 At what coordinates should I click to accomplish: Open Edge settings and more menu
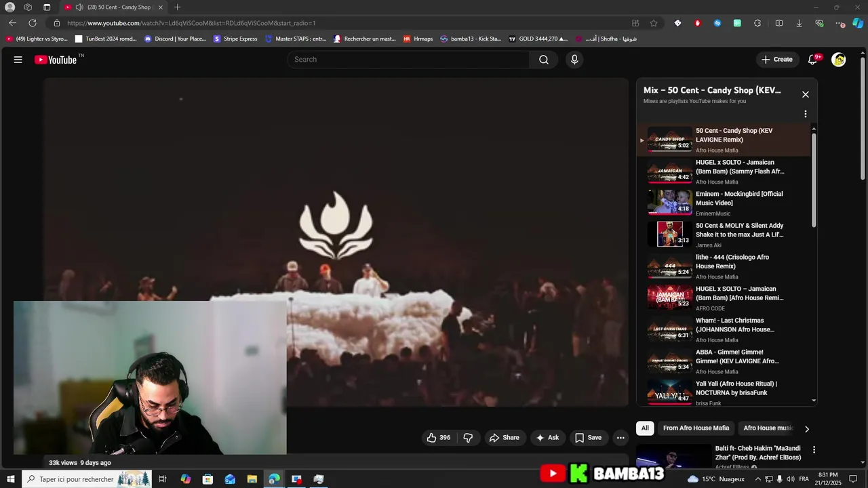click(840, 23)
